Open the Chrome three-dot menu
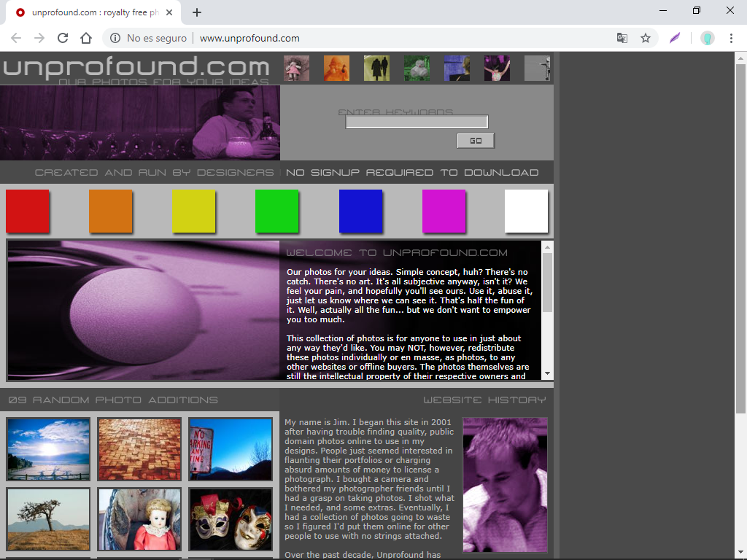This screenshot has width=747, height=560. tap(731, 38)
